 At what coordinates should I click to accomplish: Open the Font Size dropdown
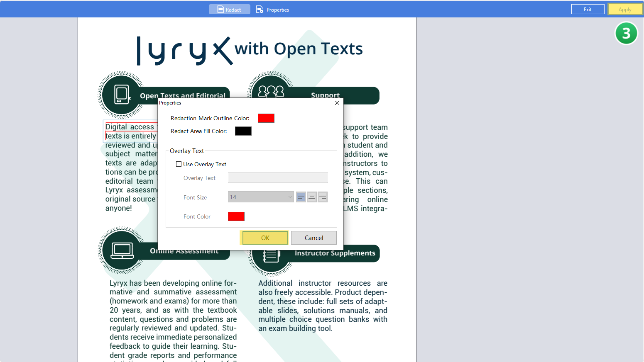pyautogui.click(x=261, y=197)
